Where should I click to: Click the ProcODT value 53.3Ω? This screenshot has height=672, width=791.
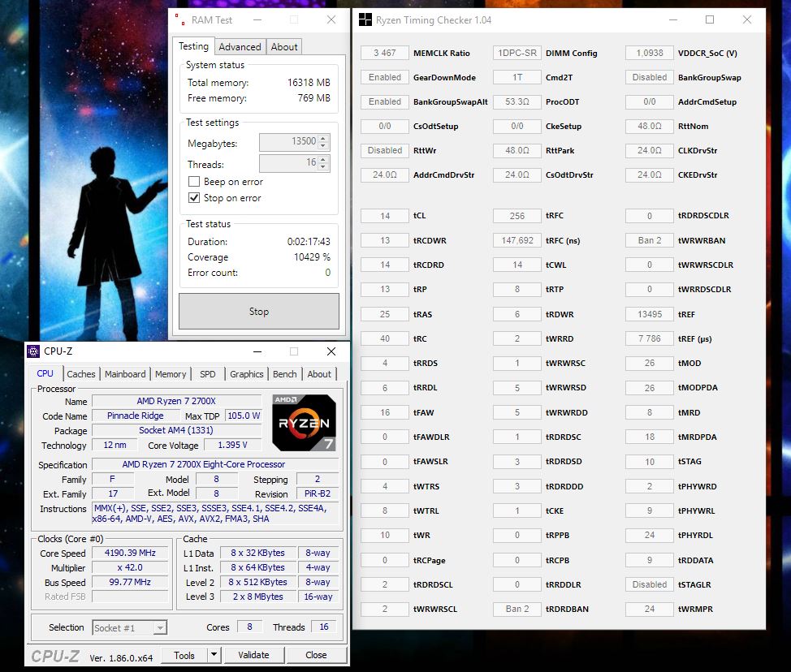tap(517, 101)
